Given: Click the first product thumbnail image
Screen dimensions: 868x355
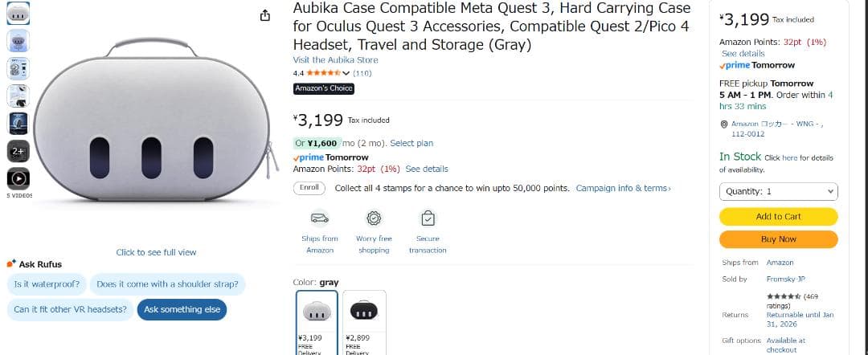Looking at the screenshot, I should (x=18, y=12).
